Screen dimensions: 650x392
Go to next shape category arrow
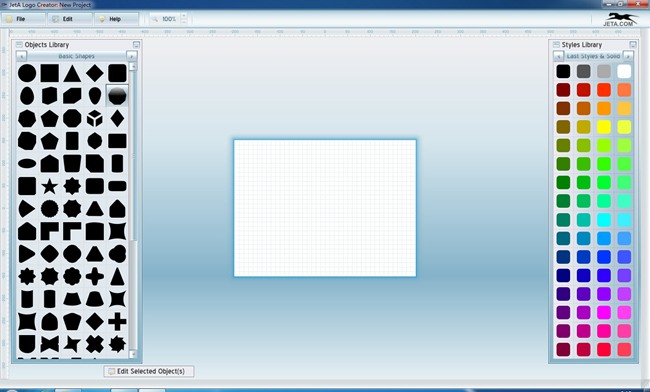(131, 56)
